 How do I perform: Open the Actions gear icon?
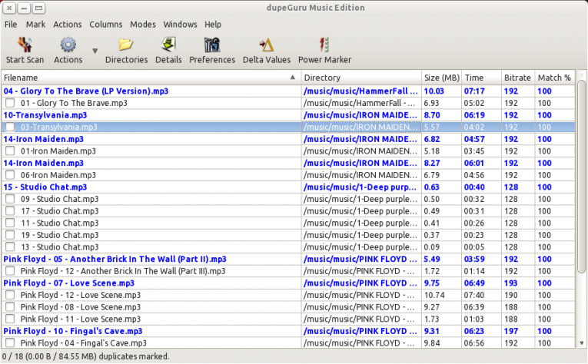68,45
